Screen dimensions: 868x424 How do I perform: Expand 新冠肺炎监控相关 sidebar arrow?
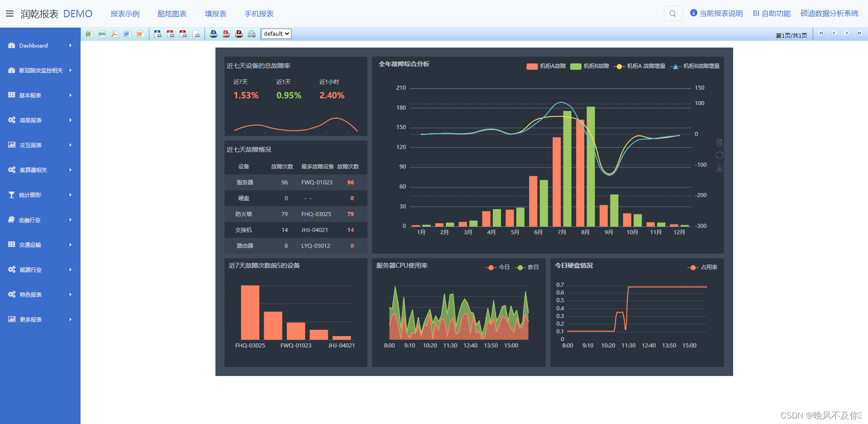click(71, 71)
